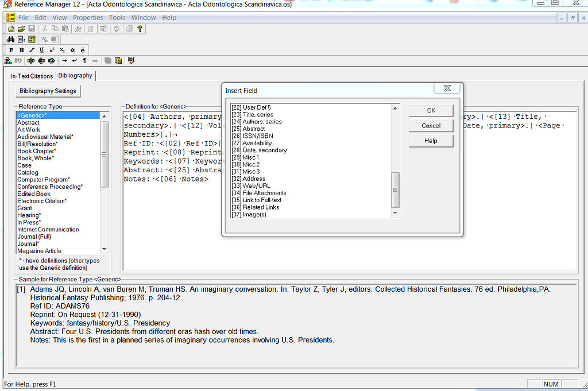Open search using the binoculars icon
The width and height of the screenshot is (588, 391).
pyautogui.click(x=10, y=39)
